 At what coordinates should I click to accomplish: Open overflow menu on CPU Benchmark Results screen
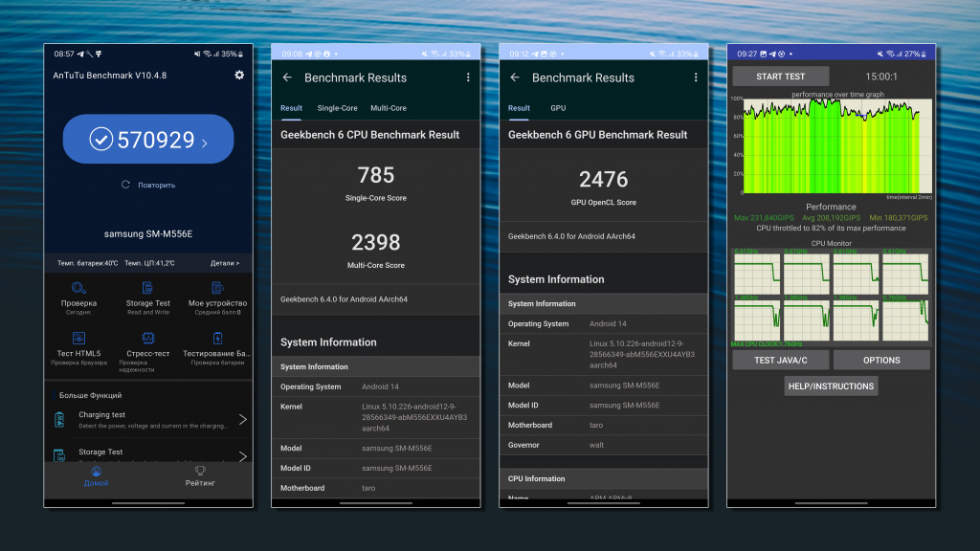tap(468, 77)
